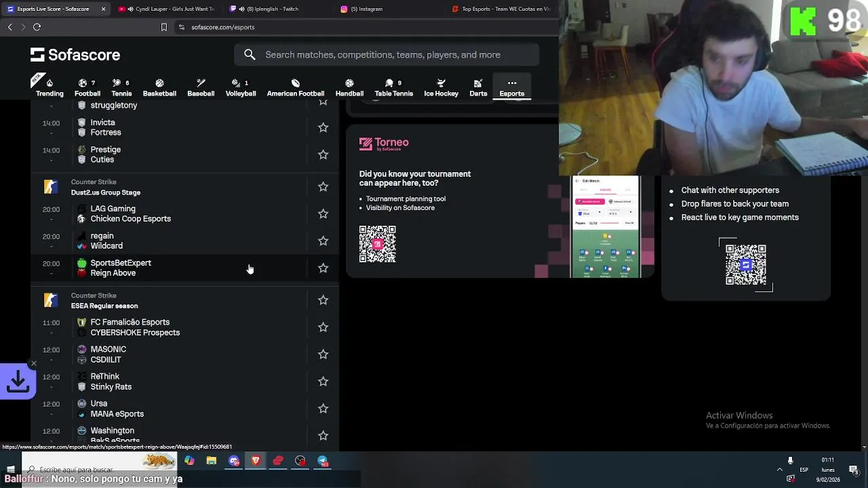Go back in browser history
The width and height of the screenshot is (868, 488).
click(x=9, y=27)
